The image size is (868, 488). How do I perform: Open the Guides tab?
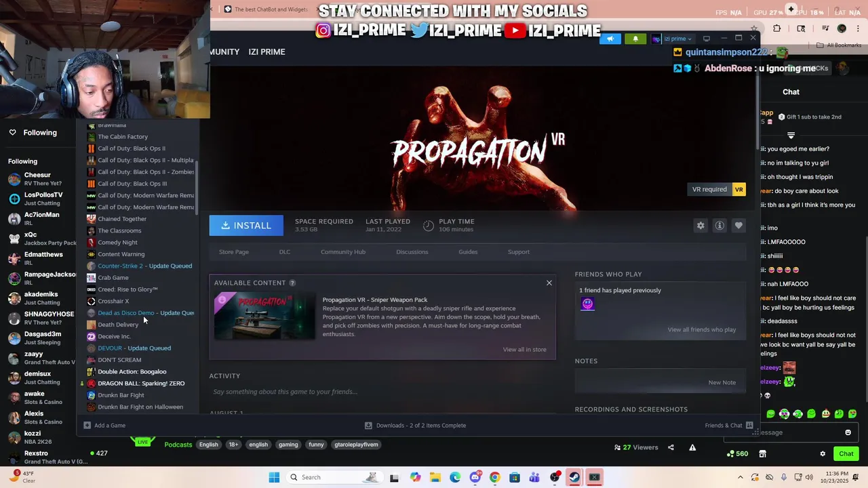click(x=468, y=252)
